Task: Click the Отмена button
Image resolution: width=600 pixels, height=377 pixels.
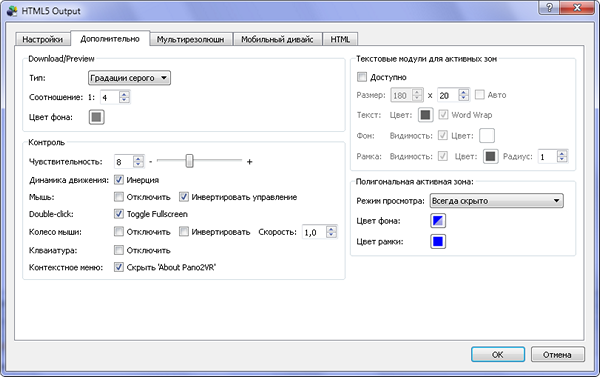Action: point(557,354)
